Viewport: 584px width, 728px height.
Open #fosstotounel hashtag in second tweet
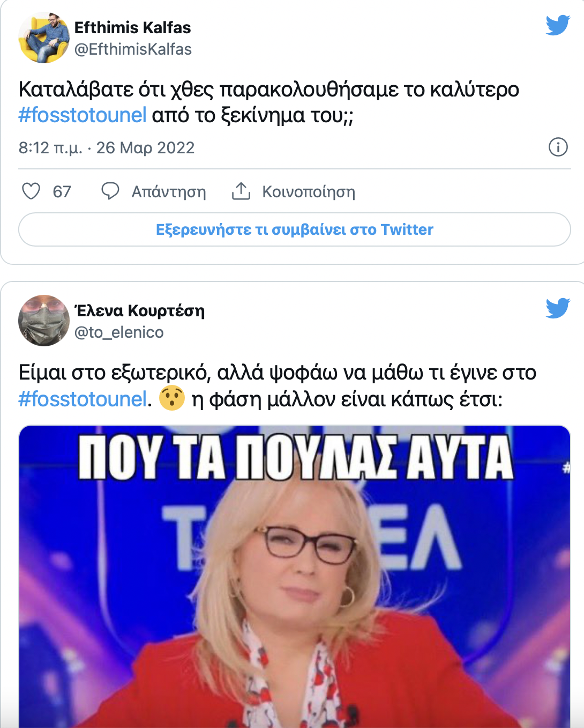[83, 399]
